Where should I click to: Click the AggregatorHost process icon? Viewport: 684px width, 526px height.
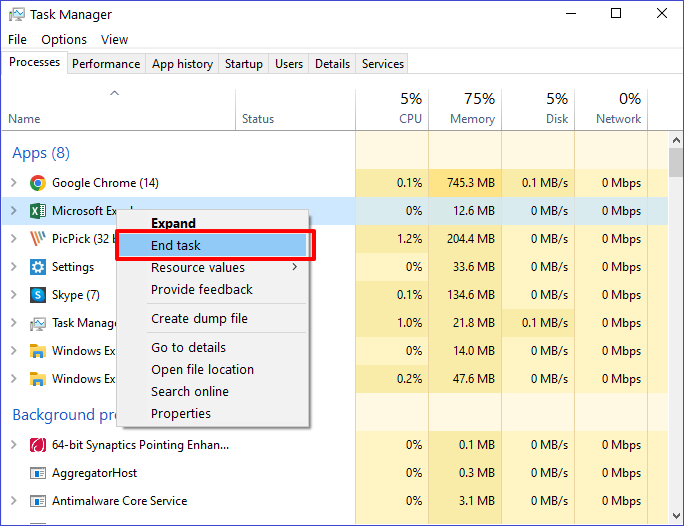point(38,473)
